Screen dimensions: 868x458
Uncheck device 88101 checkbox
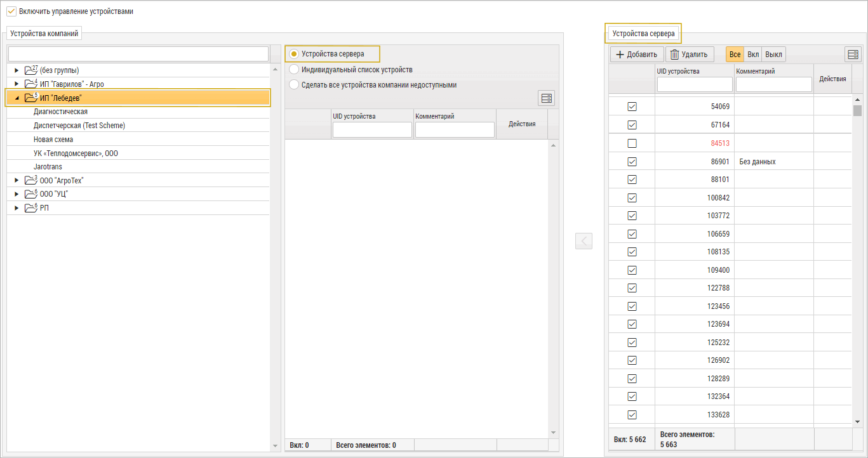pos(632,180)
